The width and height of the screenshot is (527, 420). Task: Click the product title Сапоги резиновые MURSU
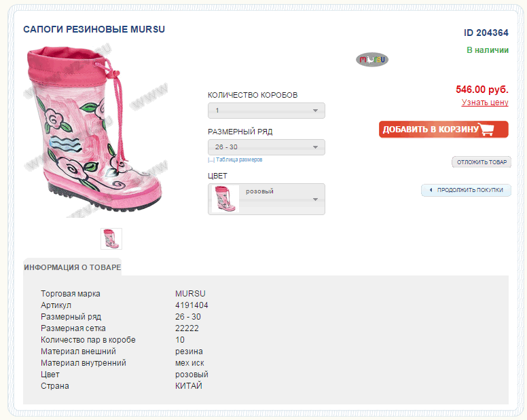[94, 30]
